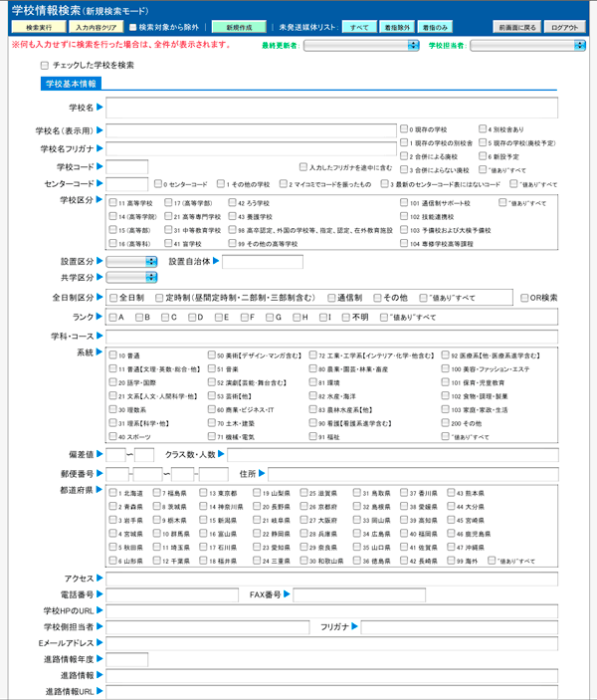Click the 設置自治体 input field
The height and width of the screenshot is (700, 597).
(x=263, y=262)
